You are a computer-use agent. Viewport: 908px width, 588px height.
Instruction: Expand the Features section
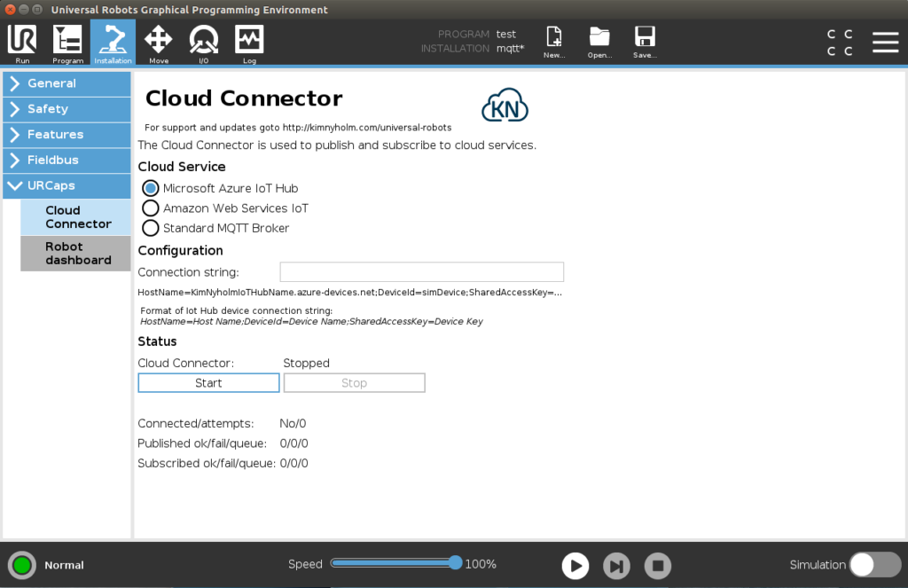coord(67,135)
